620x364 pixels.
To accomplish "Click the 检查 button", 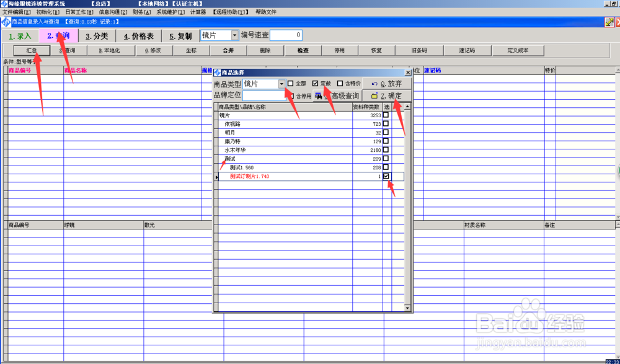I will coord(303,51).
